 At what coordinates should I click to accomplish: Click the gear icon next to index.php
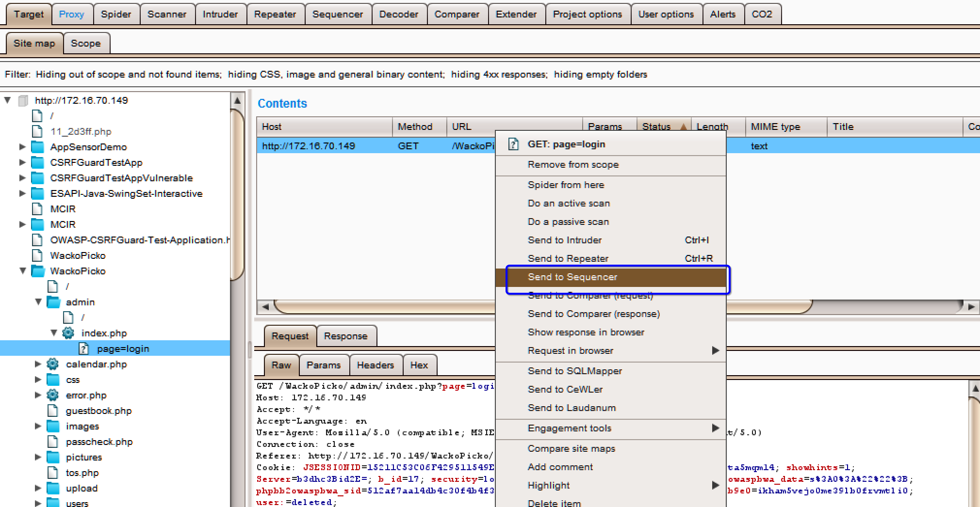coord(67,333)
